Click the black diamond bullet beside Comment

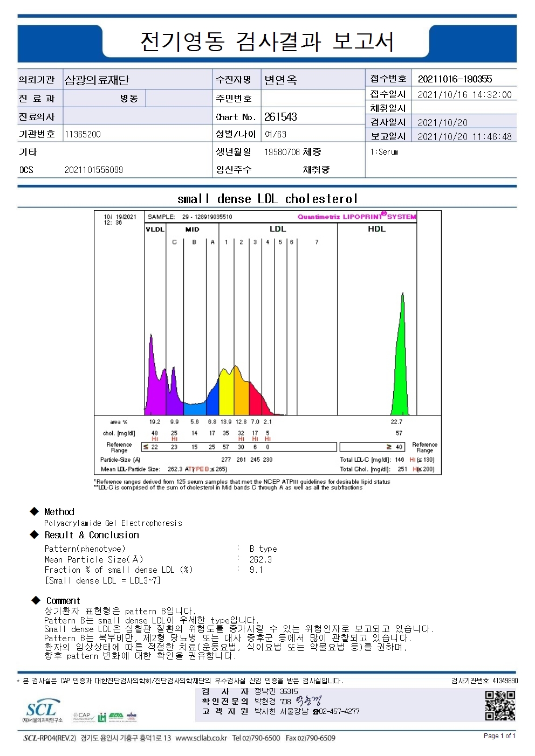point(36,600)
